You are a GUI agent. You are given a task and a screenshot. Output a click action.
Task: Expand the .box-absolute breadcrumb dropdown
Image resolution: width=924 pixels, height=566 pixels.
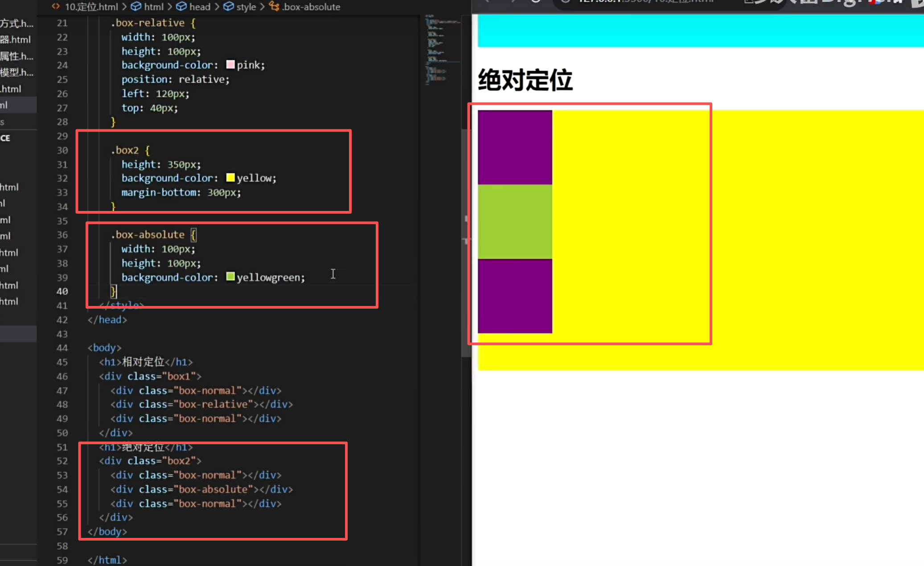pyautogui.click(x=311, y=7)
